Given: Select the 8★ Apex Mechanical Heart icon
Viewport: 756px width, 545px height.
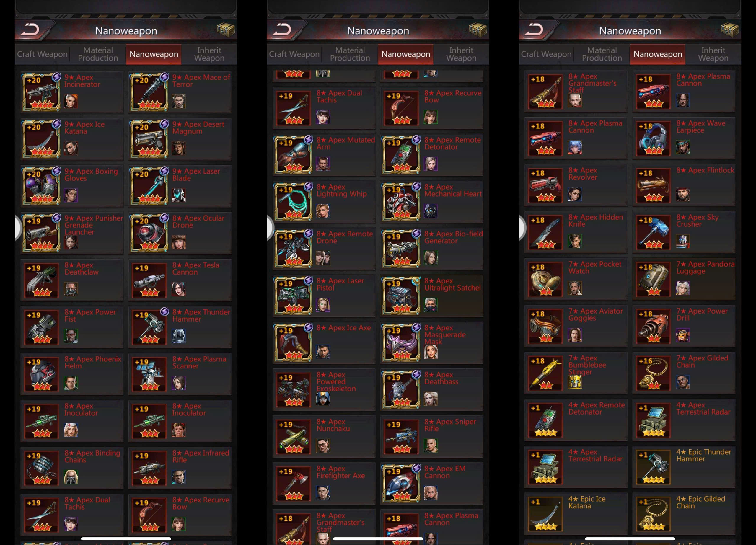Looking at the screenshot, I should (x=401, y=202).
